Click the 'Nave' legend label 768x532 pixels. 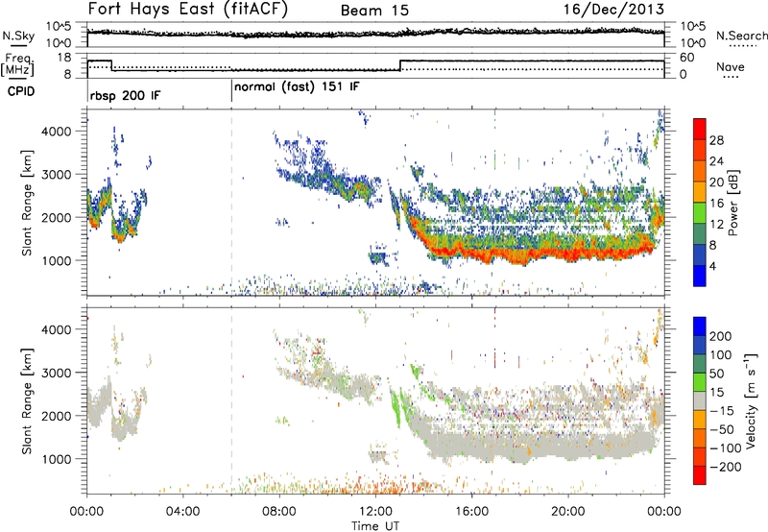(x=731, y=66)
